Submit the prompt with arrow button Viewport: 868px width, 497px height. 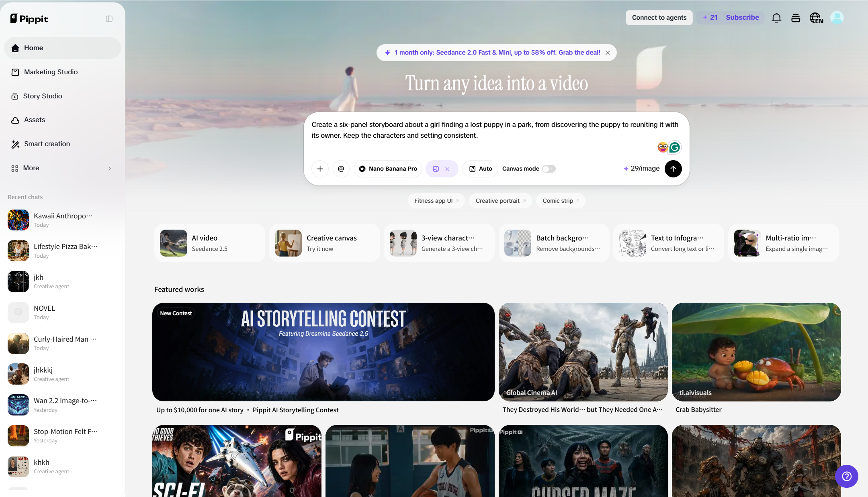[x=673, y=169]
